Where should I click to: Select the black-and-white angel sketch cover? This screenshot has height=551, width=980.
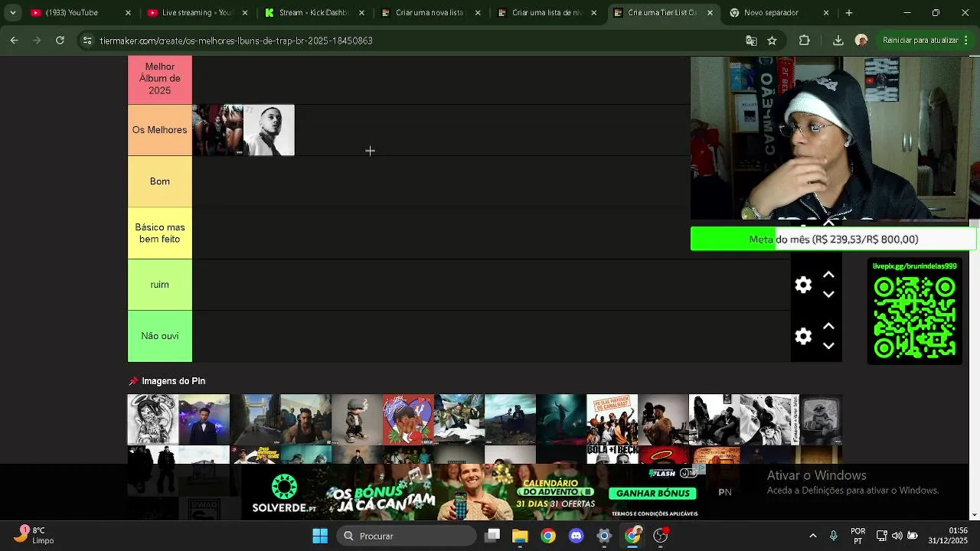click(153, 419)
